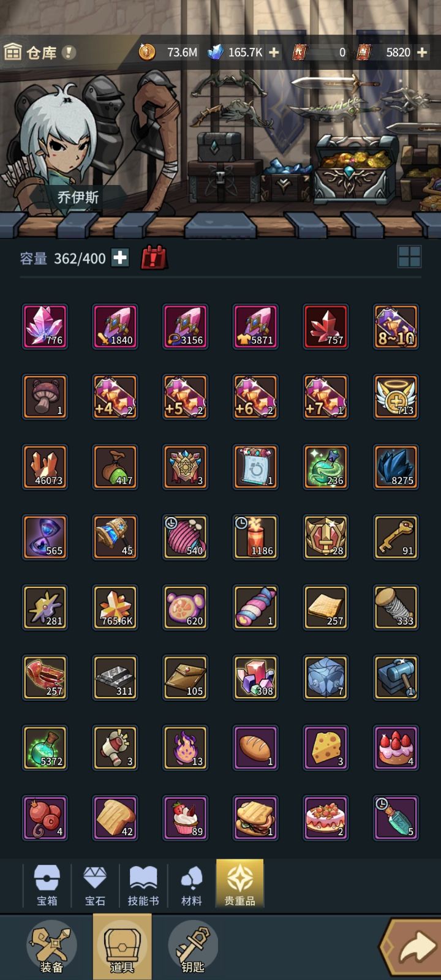Switch to the 宝箱 category tab
Screen dimensions: 441x980
tap(47, 885)
